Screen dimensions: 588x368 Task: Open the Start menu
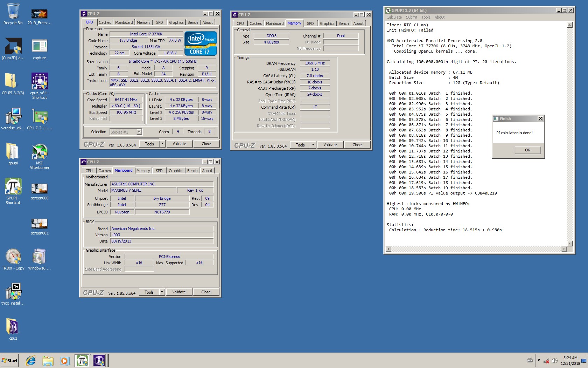tap(9, 361)
